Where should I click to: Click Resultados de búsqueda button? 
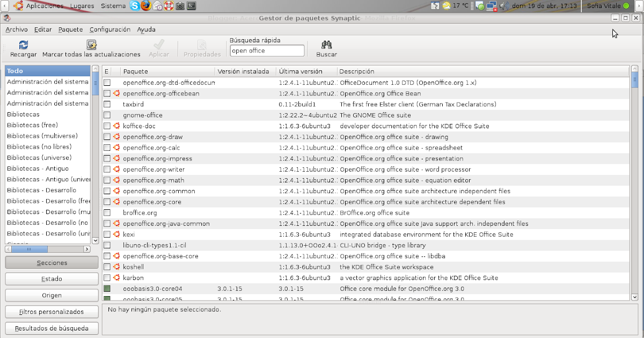click(52, 328)
